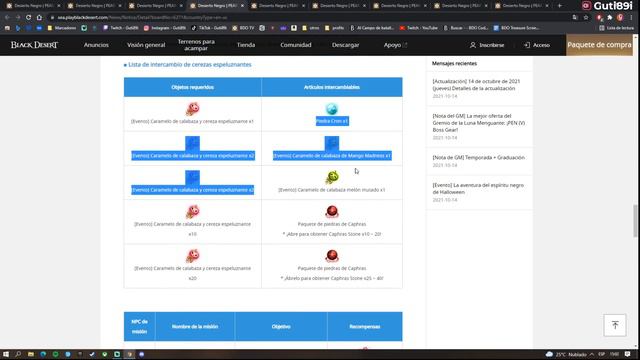Open the Twitch - Guti89i bookmark
640x360 pixels.
tap(121, 28)
